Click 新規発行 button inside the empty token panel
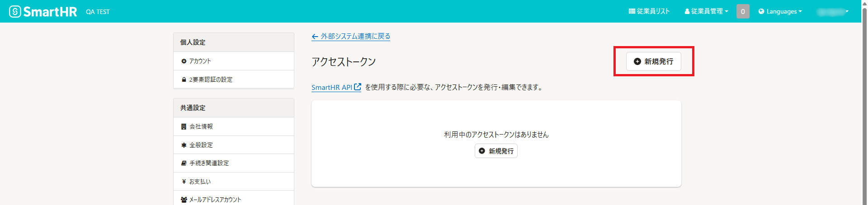Screen dimensions: 868x205 pyautogui.click(x=496, y=151)
